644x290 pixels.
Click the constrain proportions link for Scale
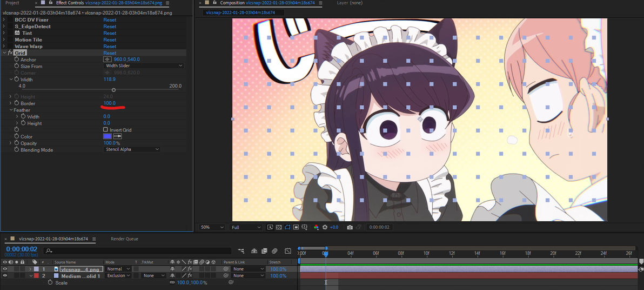click(172, 282)
